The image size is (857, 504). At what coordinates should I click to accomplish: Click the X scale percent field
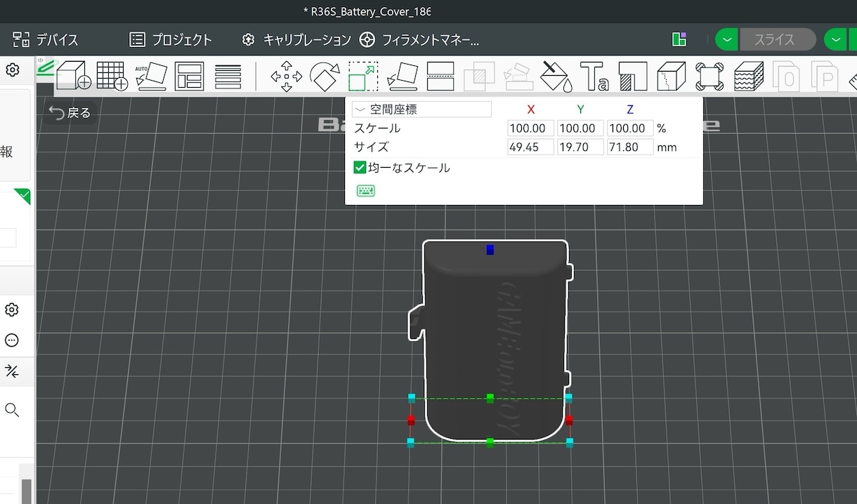click(530, 128)
